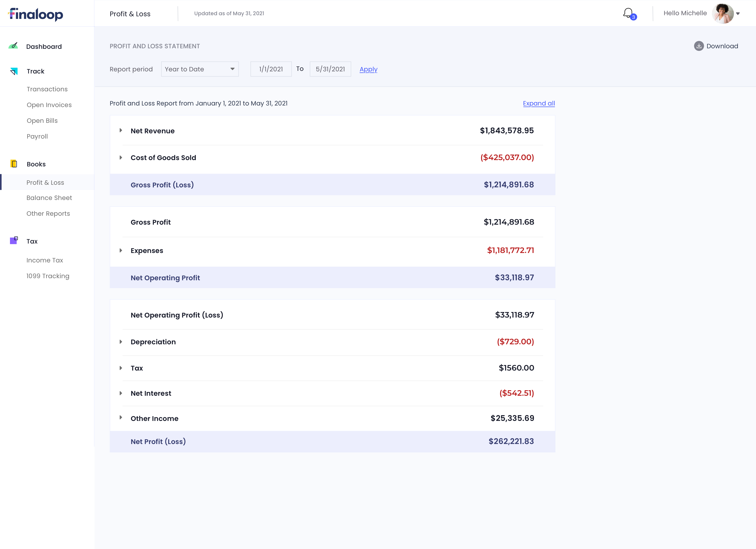Open the Year to Date period dropdown
The height and width of the screenshot is (549, 756).
coord(200,69)
